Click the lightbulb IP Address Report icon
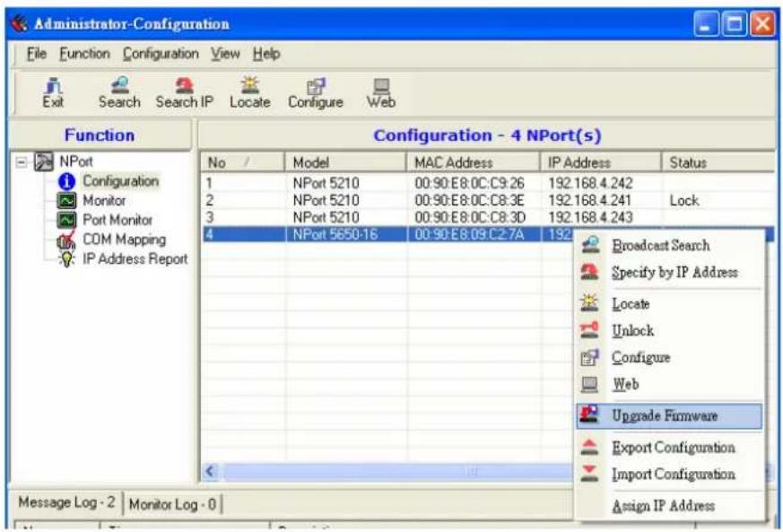 pos(66,258)
